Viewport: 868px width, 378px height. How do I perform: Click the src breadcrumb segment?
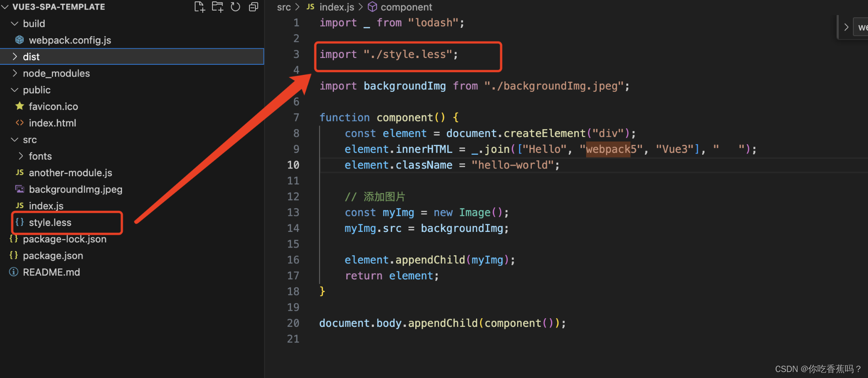tap(284, 7)
